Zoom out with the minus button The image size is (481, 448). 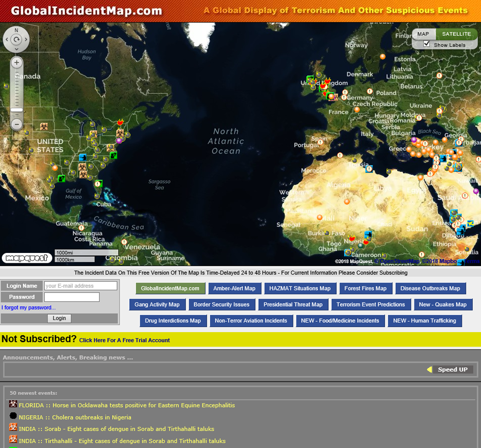tap(16, 124)
